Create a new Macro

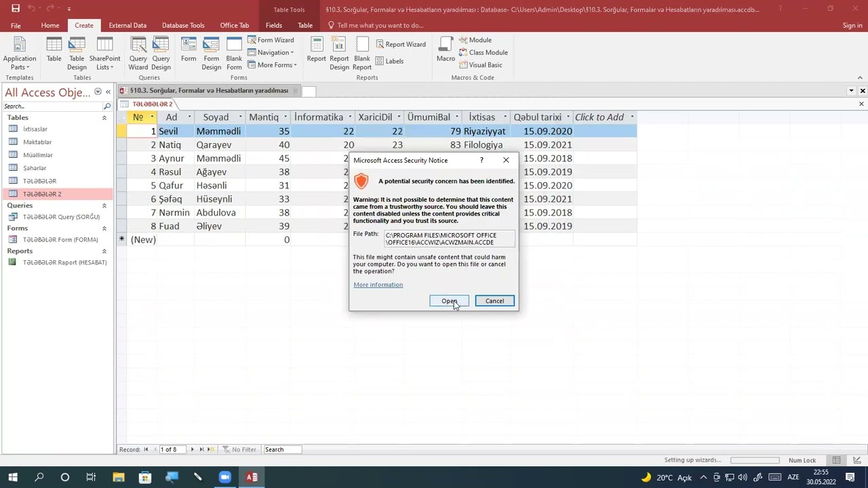pyautogui.click(x=446, y=50)
